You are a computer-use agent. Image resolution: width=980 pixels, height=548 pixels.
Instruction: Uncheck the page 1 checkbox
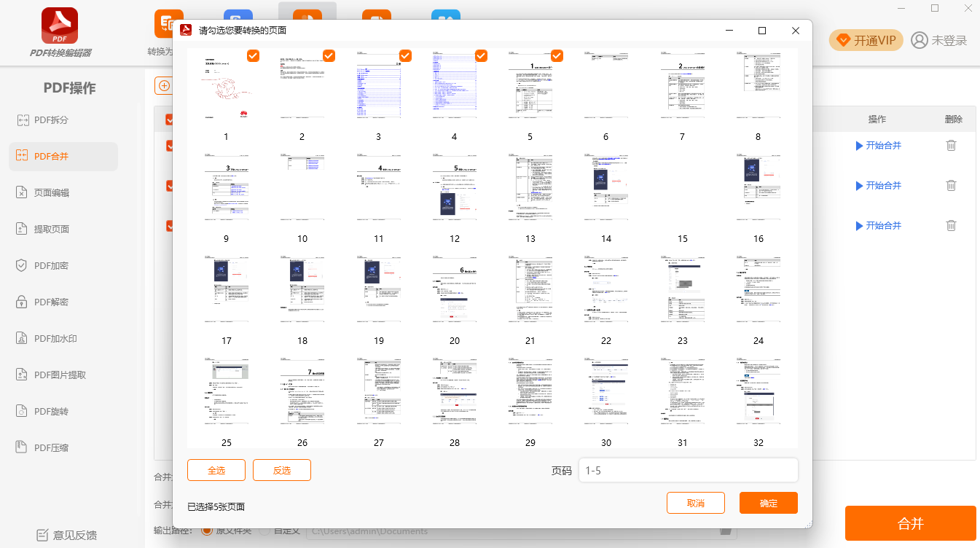click(254, 56)
